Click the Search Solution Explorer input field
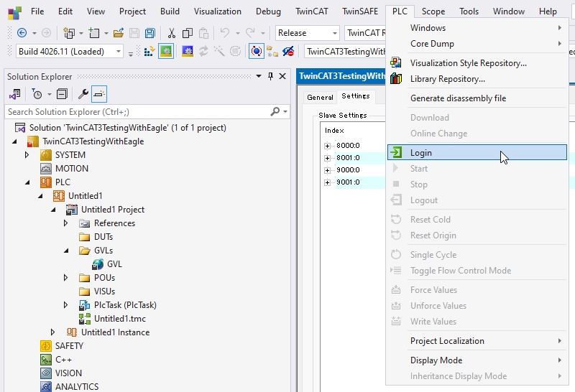This screenshot has width=575, height=392. [137, 112]
